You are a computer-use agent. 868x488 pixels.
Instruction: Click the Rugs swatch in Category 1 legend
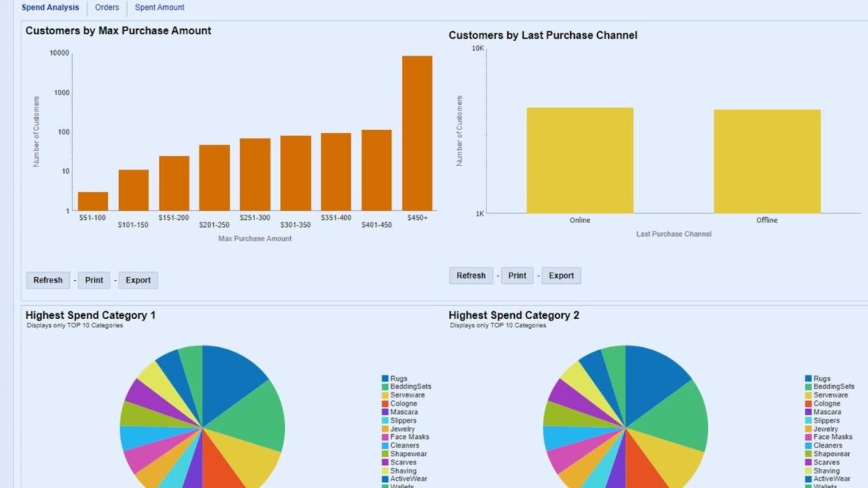pos(388,378)
